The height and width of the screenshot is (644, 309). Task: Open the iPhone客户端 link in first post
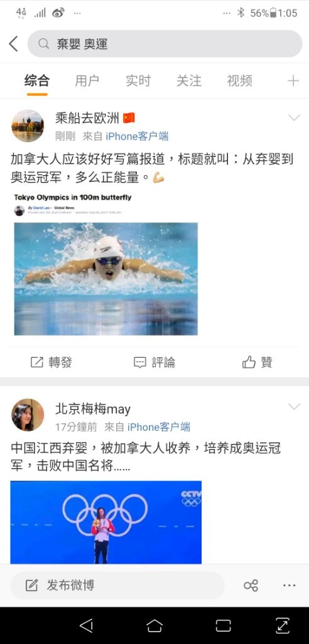point(137,136)
